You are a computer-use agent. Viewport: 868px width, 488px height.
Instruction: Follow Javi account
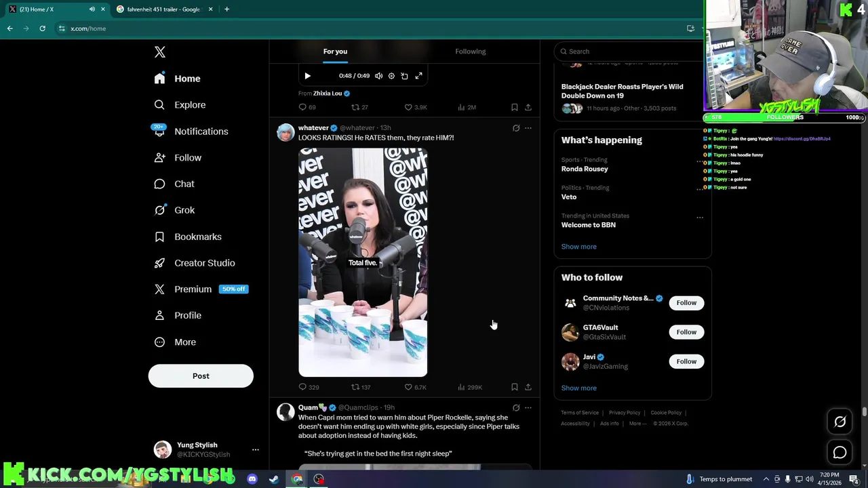pos(686,361)
